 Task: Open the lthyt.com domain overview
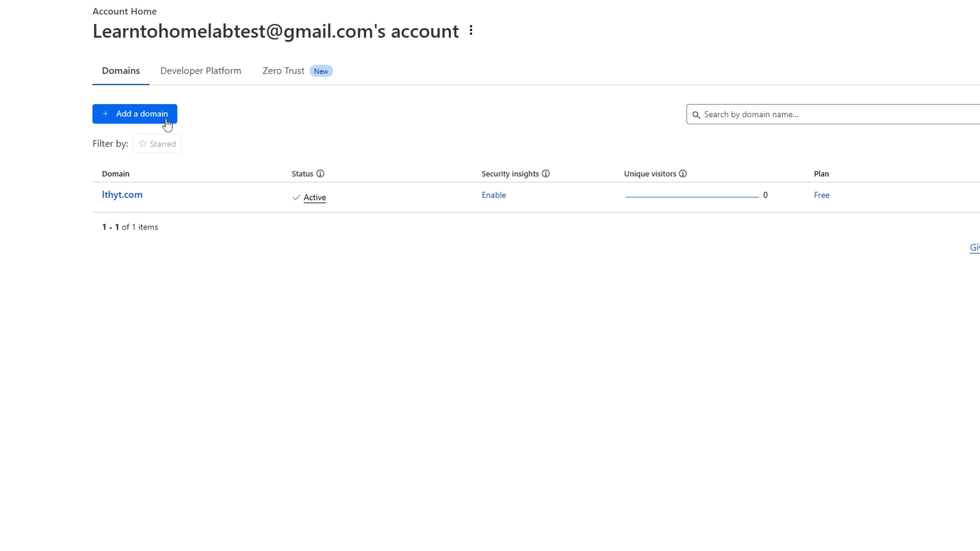pyautogui.click(x=122, y=195)
